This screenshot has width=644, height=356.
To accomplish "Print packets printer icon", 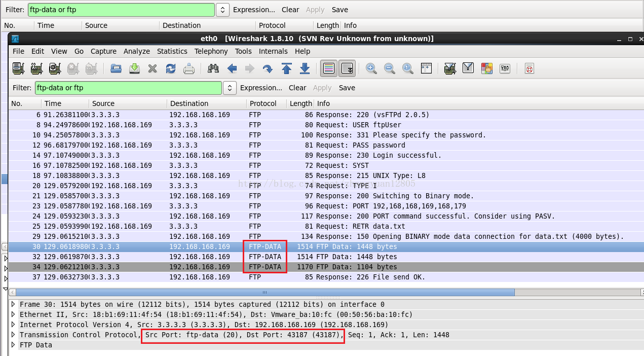I will (x=189, y=68).
